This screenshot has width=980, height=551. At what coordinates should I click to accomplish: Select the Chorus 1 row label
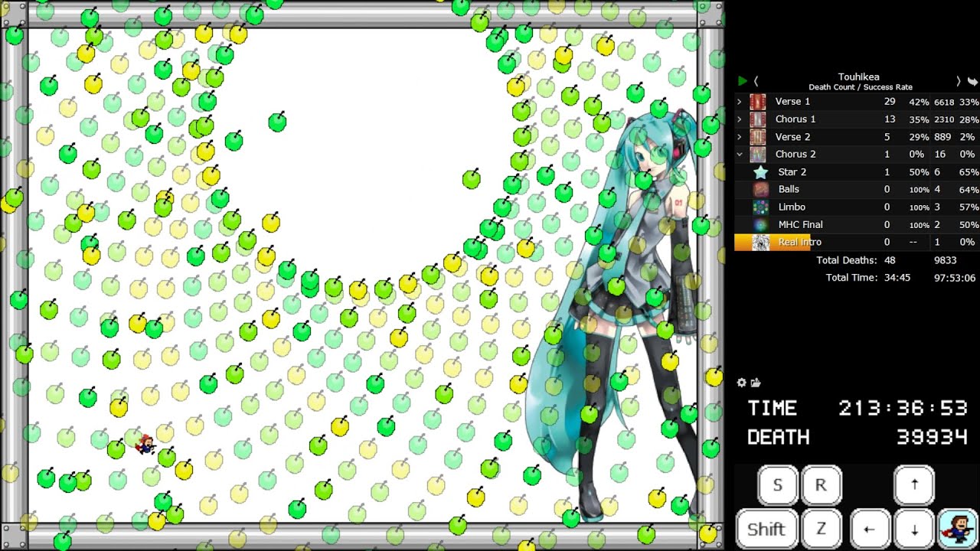[795, 119]
